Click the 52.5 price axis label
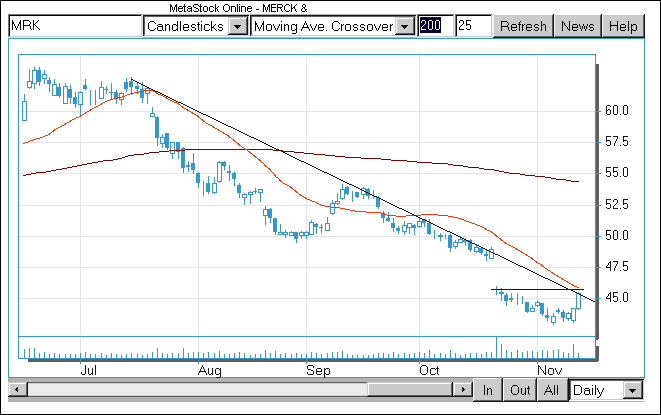661x415 pixels. (617, 205)
